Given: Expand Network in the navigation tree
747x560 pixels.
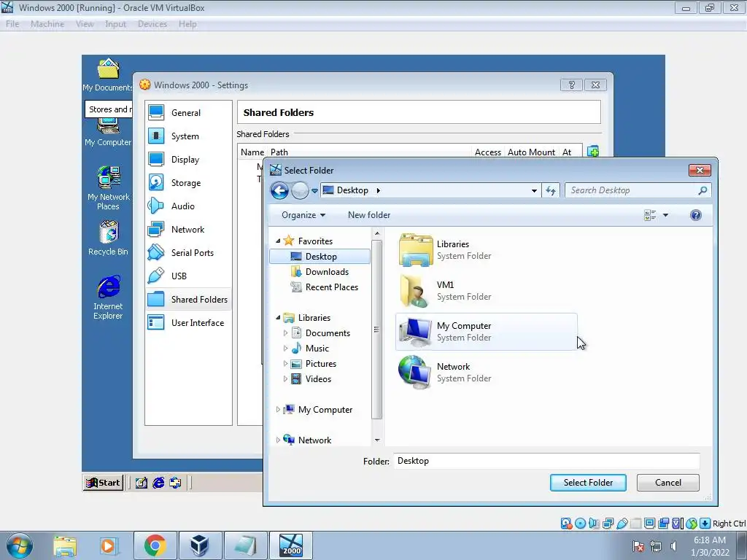Looking at the screenshot, I should [x=278, y=440].
